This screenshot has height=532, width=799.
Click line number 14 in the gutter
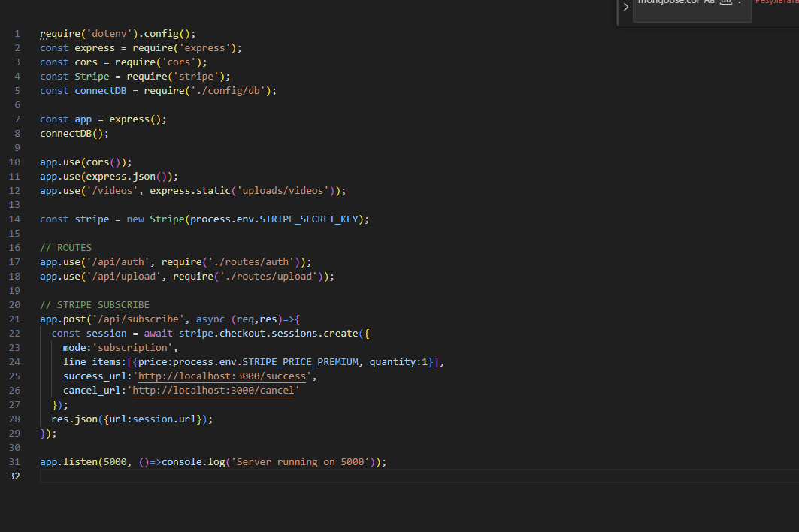coord(15,219)
